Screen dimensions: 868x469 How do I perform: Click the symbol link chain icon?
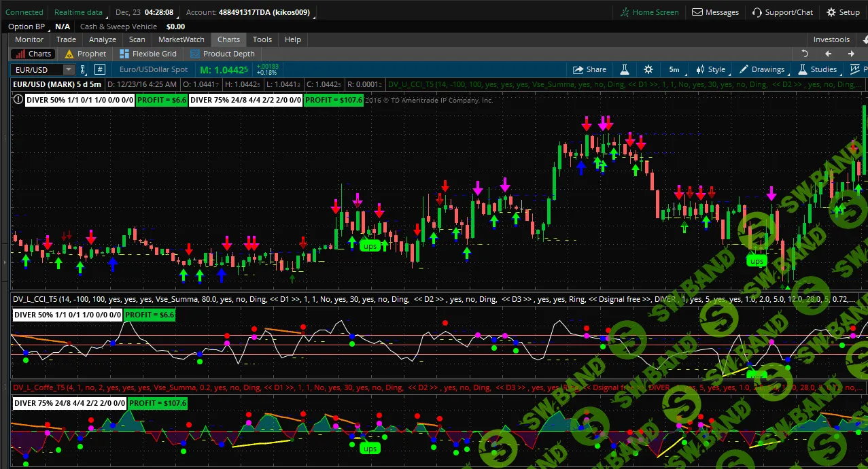tap(83, 69)
